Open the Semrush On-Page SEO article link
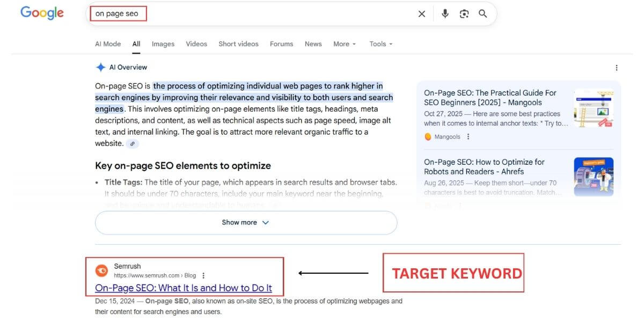This screenshot has height=322, width=644. click(x=182, y=288)
